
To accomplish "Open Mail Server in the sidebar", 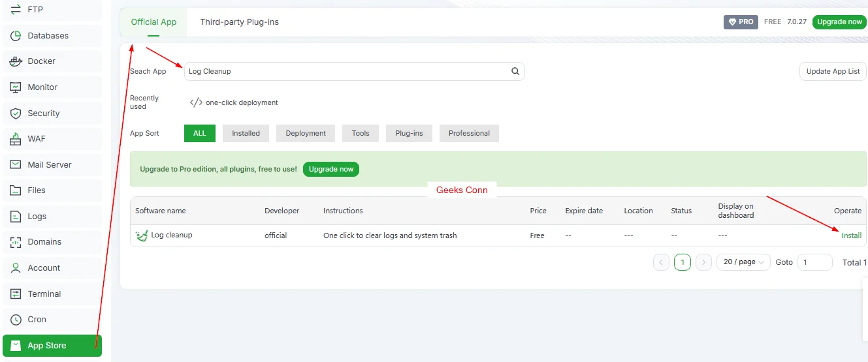I will [x=52, y=165].
